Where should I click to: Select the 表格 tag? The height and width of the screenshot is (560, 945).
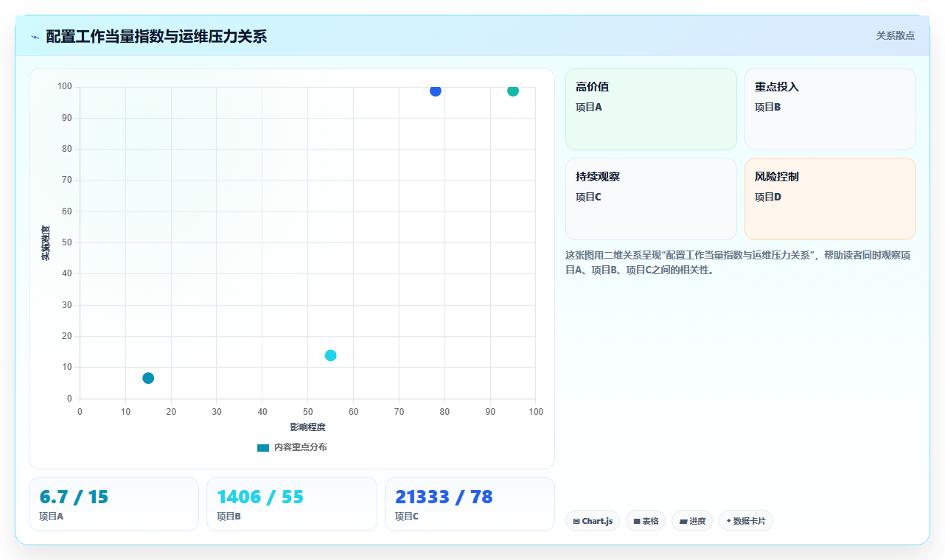tap(646, 521)
